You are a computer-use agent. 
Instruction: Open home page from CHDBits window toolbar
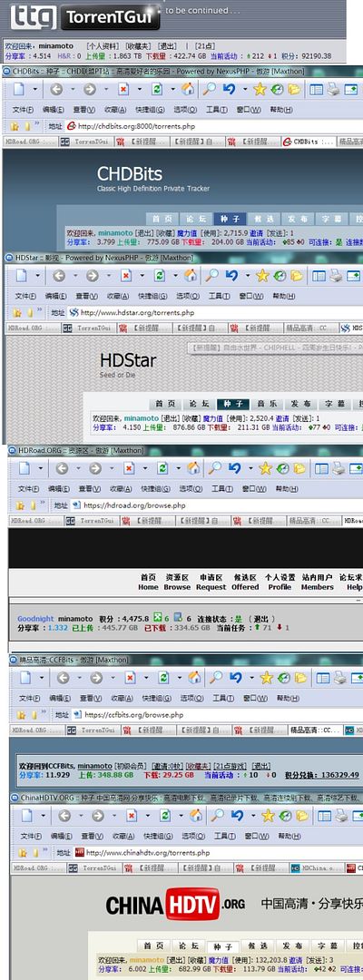tap(188, 89)
